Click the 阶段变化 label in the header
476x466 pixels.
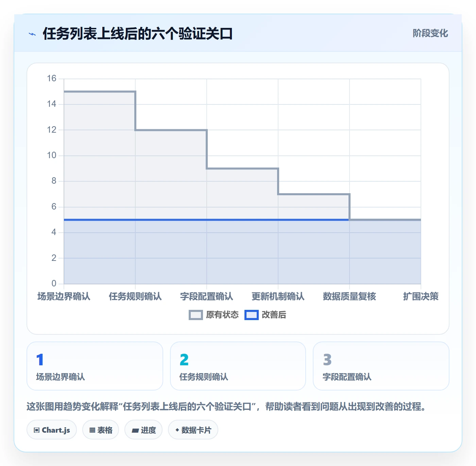click(430, 33)
